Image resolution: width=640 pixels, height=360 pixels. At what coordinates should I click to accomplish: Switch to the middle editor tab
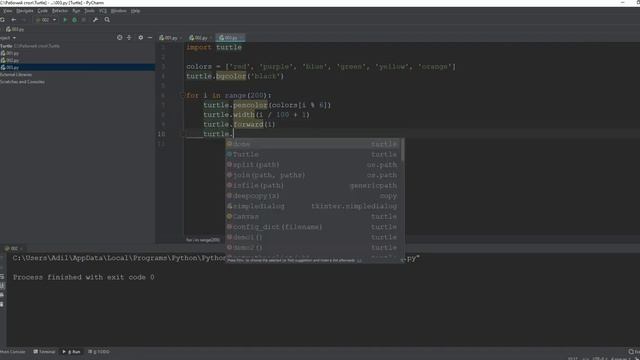tap(200, 38)
